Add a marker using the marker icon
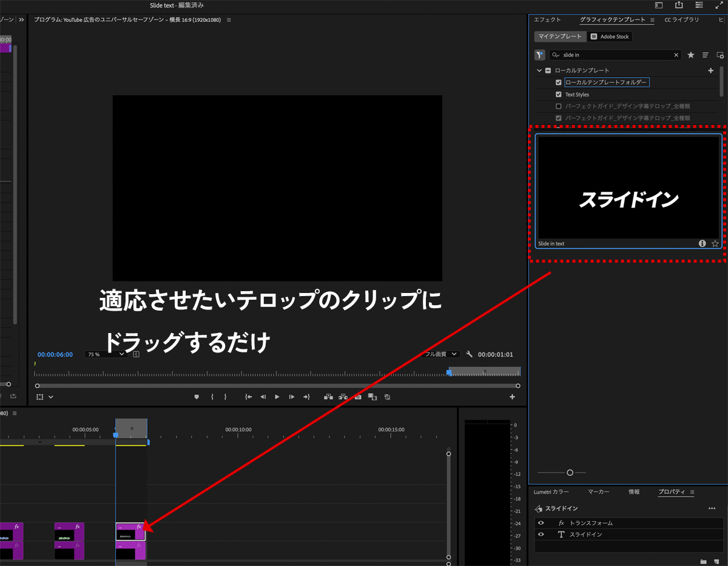The height and width of the screenshot is (566, 728). tap(197, 397)
